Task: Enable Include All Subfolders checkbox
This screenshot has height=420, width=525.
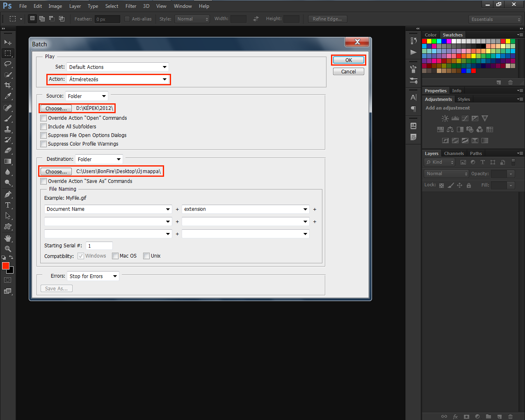Action: pyautogui.click(x=43, y=127)
